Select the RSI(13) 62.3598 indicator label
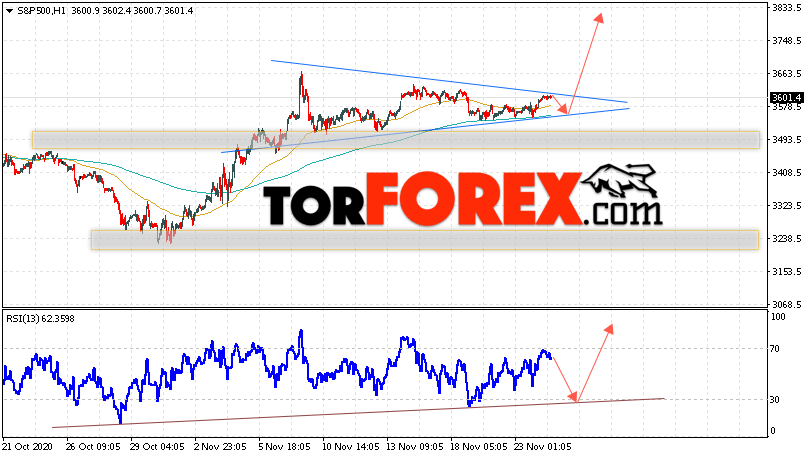The image size is (808, 458). [40, 319]
